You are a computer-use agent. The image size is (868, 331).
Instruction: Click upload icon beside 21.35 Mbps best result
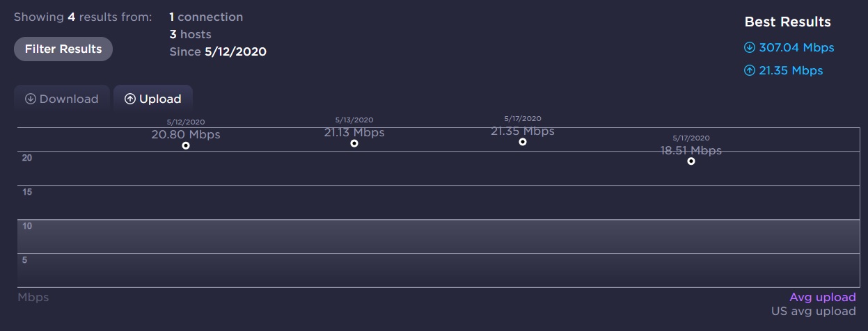750,70
